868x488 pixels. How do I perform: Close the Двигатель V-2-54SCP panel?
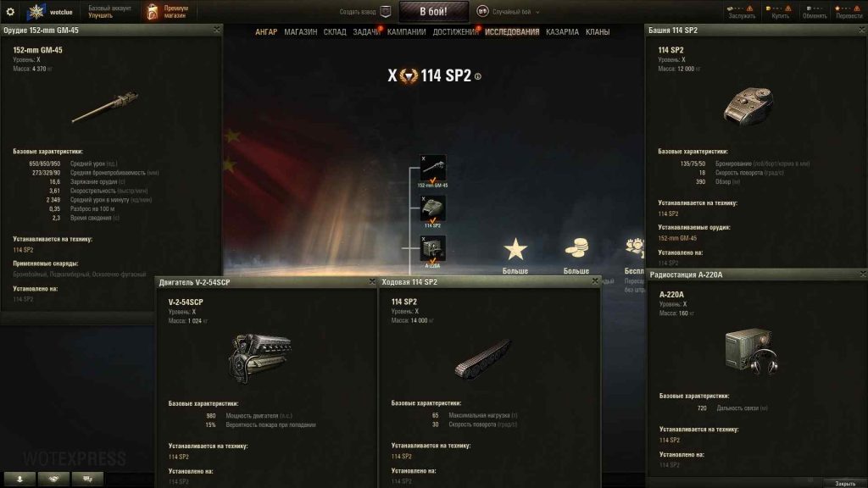coord(373,281)
